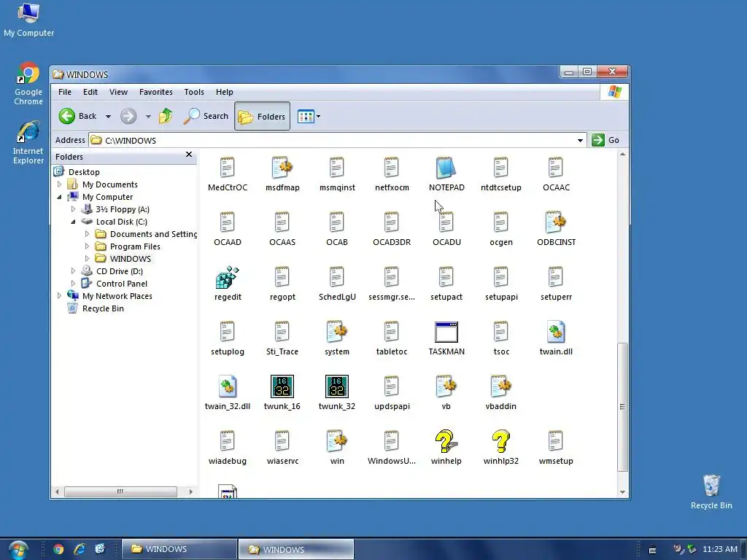Select WINDOWS folder in folder tree
Viewport: 747px width, 560px height.
click(x=130, y=259)
